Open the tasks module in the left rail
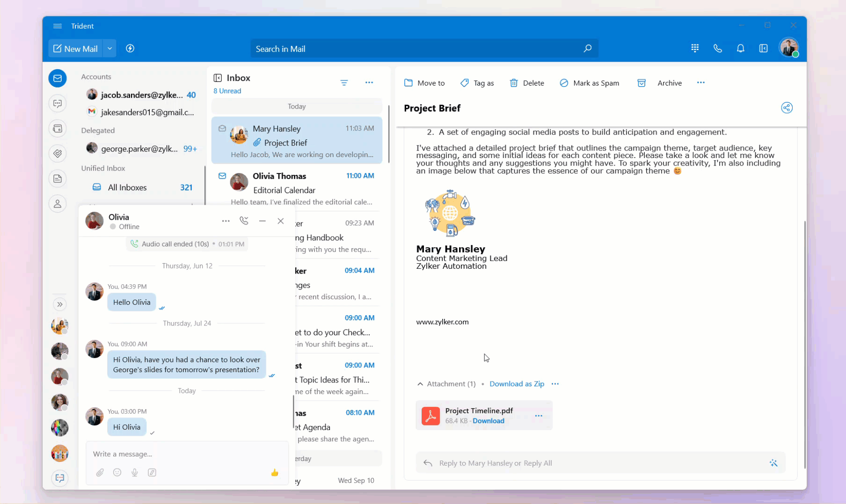Screen dimensions: 846x504 [x=58, y=153]
